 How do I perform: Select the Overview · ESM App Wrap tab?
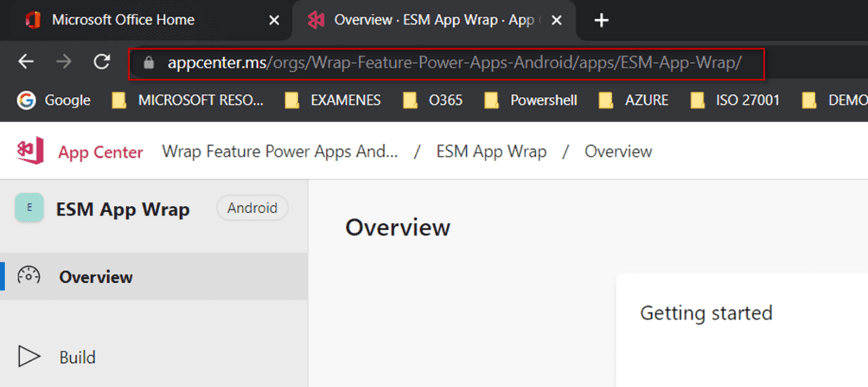pos(433,20)
